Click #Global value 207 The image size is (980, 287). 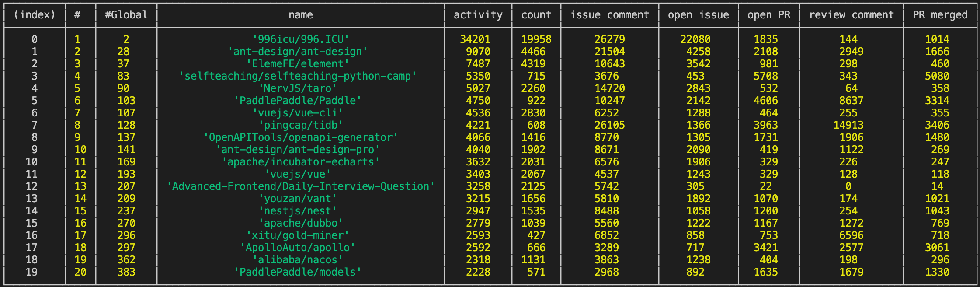[x=126, y=186]
